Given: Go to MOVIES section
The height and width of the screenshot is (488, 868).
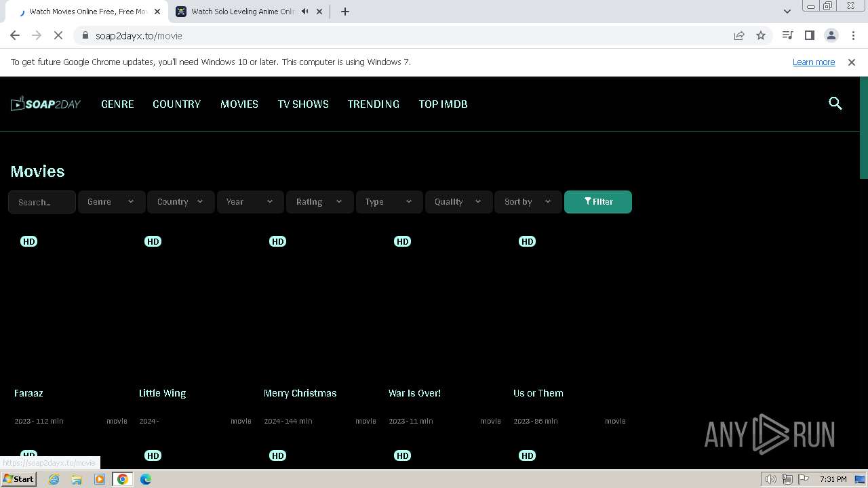Looking at the screenshot, I should [239, 104].
